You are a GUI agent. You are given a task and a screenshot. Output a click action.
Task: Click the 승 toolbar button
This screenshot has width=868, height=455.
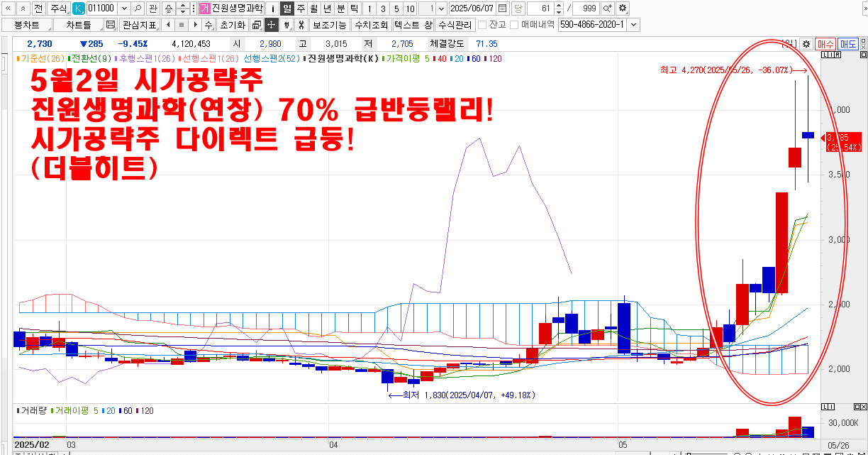point(167,9)
